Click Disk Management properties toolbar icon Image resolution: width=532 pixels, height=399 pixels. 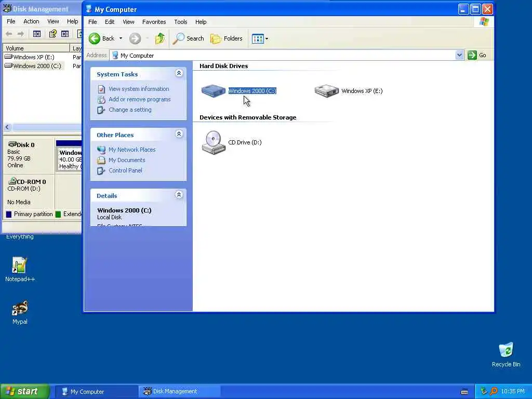pos(52,34)
